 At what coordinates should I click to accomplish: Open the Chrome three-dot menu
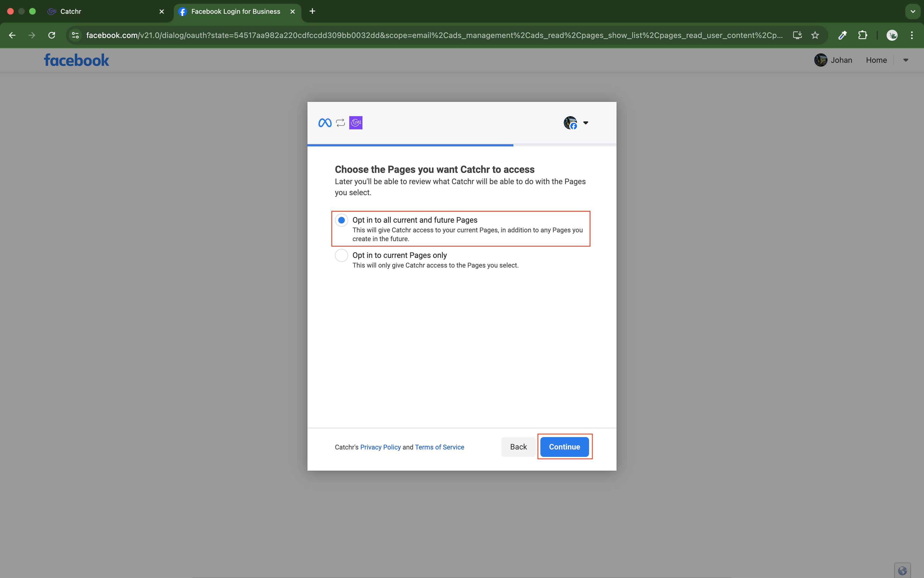(x=912, y=35)
